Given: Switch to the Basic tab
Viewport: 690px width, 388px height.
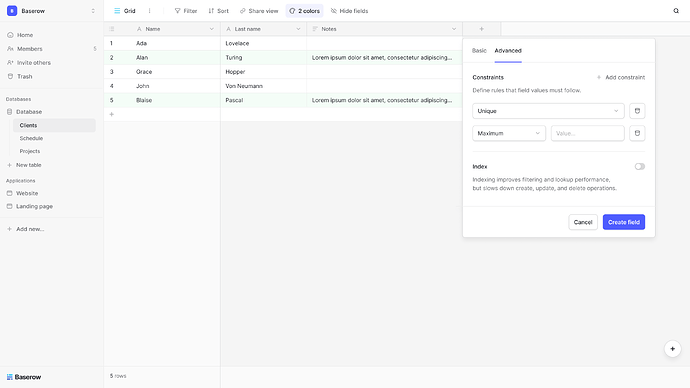Looking at the screenshot, I should coord(479,51).
